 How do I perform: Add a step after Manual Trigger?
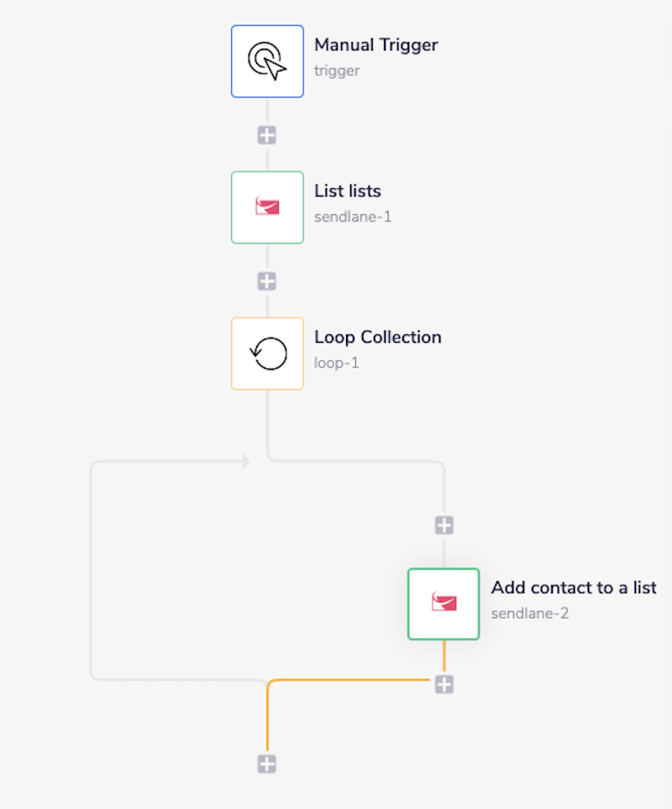click(267, 134)
